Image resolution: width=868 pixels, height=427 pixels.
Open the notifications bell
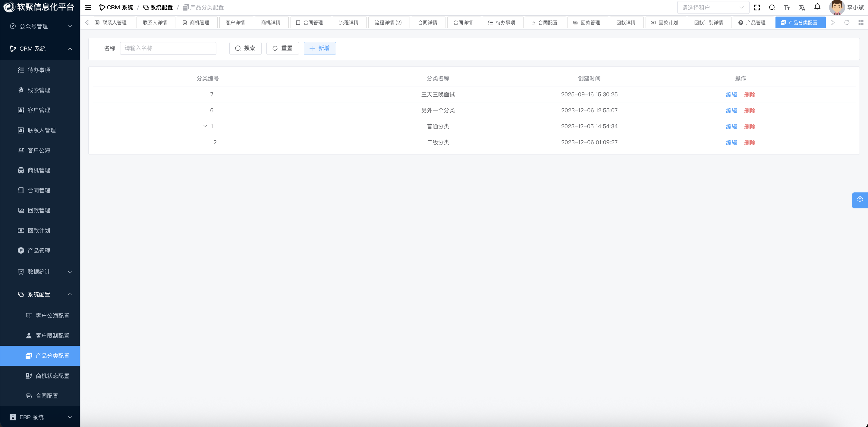(817, 7)
